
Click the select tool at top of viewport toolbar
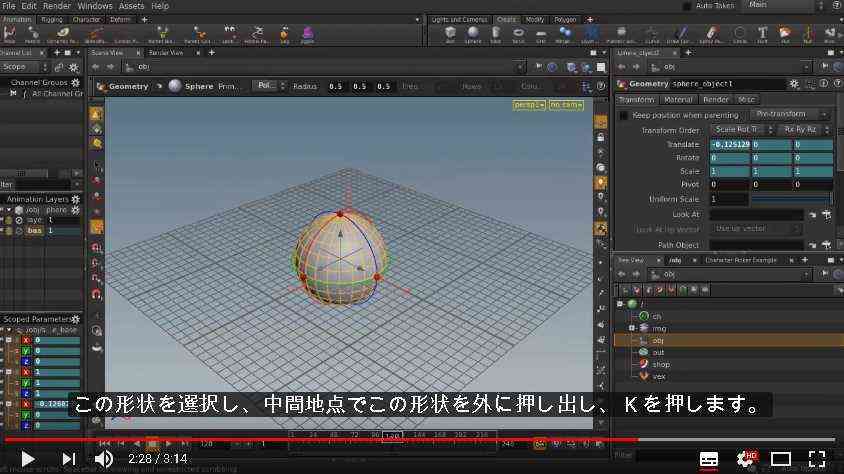click(96, 114)
